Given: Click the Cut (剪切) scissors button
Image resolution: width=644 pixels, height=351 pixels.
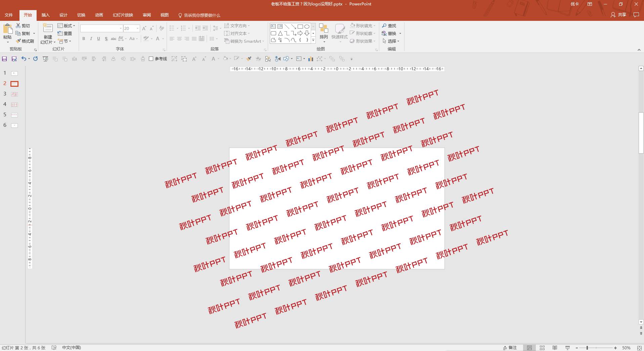Looking at the screenshot, I should pyautogui.click(x=23, y=26).
